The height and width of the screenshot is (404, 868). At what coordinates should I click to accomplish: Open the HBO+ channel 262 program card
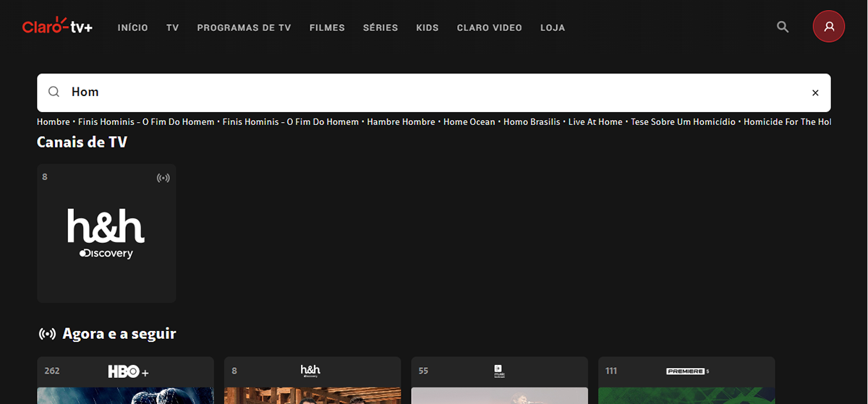pos(126,380)
